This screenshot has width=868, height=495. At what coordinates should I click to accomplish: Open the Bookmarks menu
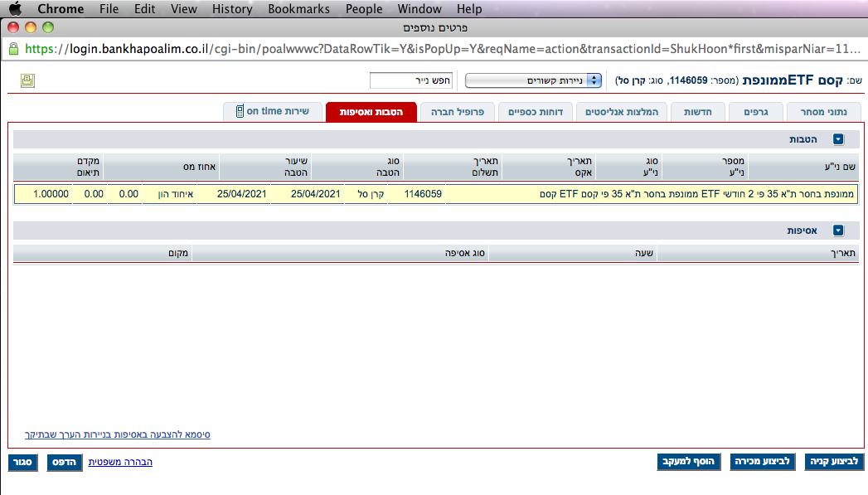299,9
